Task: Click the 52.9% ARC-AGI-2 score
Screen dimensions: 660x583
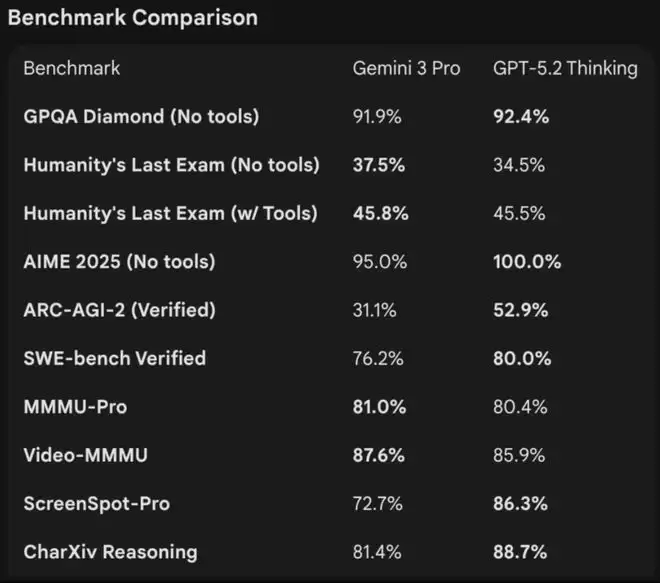Action: pos(521,310)
